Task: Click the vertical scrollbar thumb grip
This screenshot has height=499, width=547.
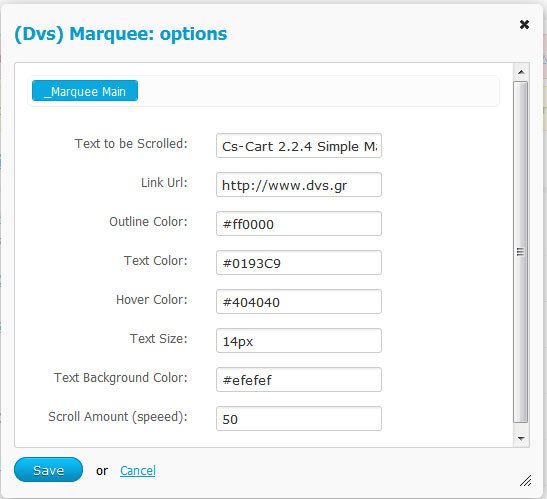Action: pos(520,252)
